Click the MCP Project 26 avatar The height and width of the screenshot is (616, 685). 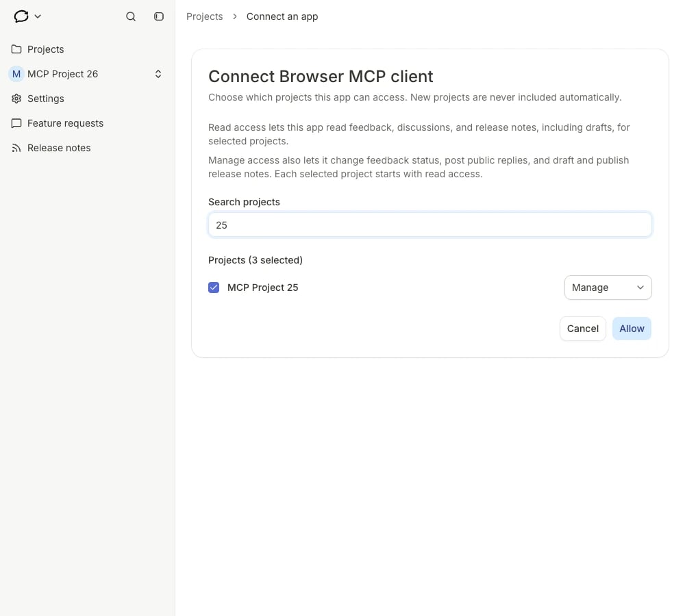(x=16, y=74)
